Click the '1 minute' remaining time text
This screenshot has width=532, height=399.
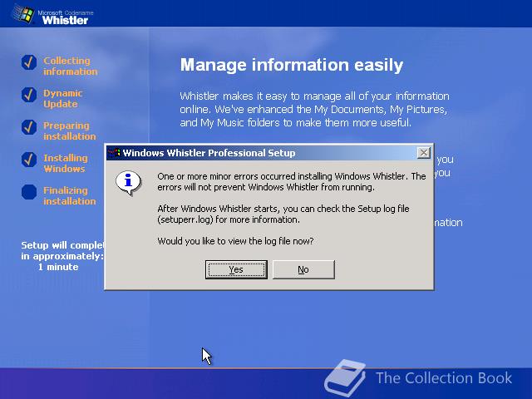click(x=58, y=267)
